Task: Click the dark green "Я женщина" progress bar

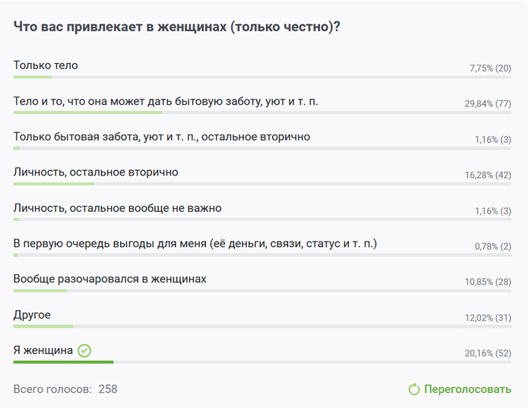Action: (63, 362)
